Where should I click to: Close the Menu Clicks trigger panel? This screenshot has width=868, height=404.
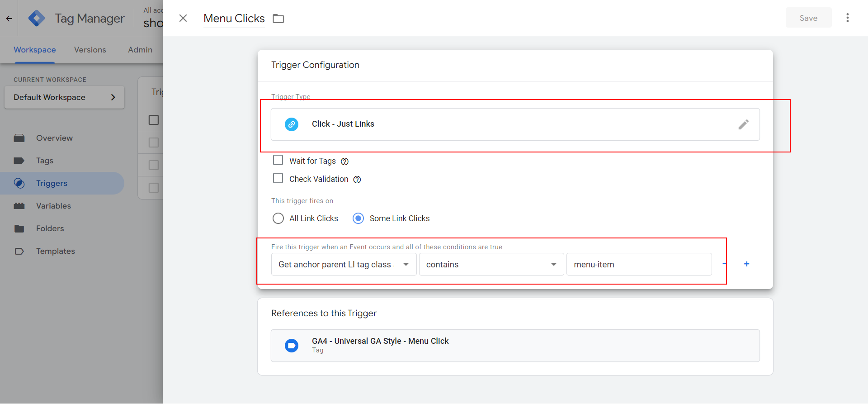(x=183, y=18)
